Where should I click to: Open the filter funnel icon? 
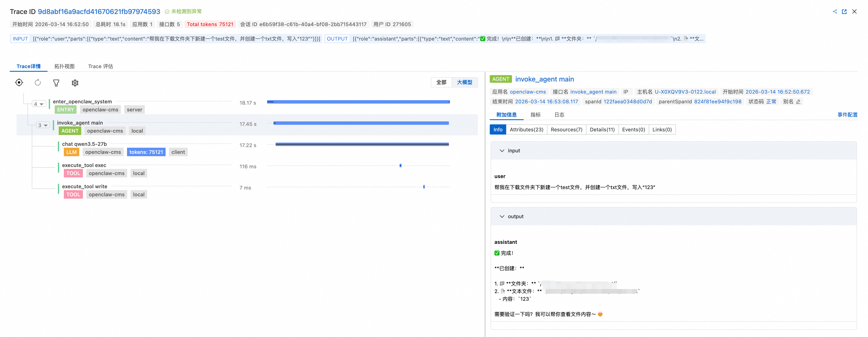click(56, 83)
